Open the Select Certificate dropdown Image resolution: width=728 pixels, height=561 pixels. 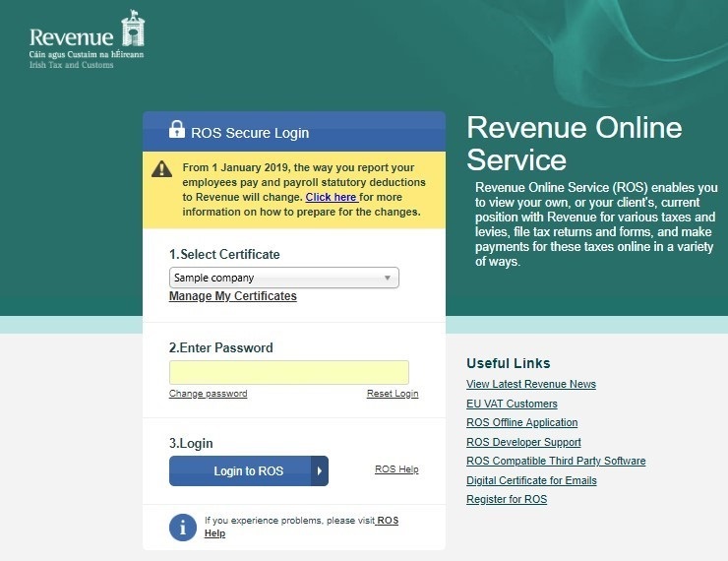point(283,278)
